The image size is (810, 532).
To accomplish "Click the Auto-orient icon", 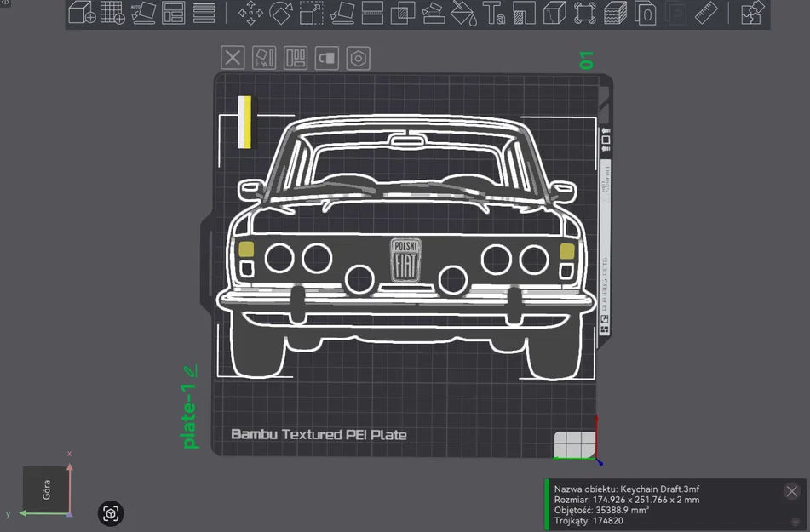I will tap(142, 14).
